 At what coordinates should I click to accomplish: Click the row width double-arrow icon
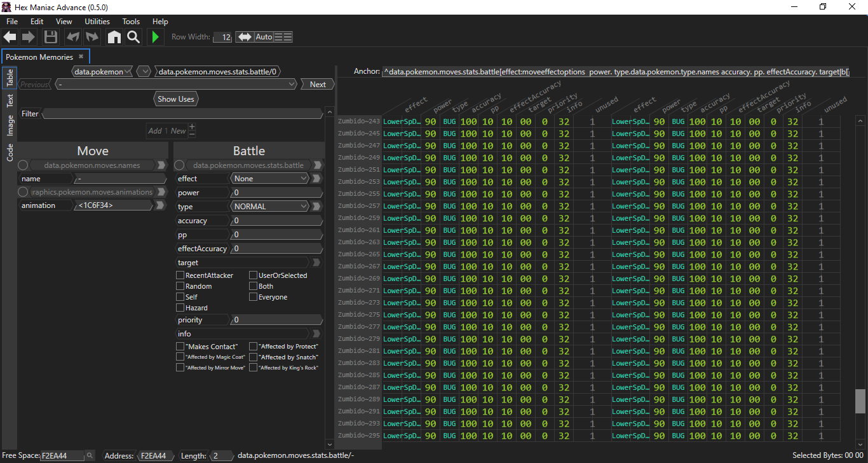point(244,37)
